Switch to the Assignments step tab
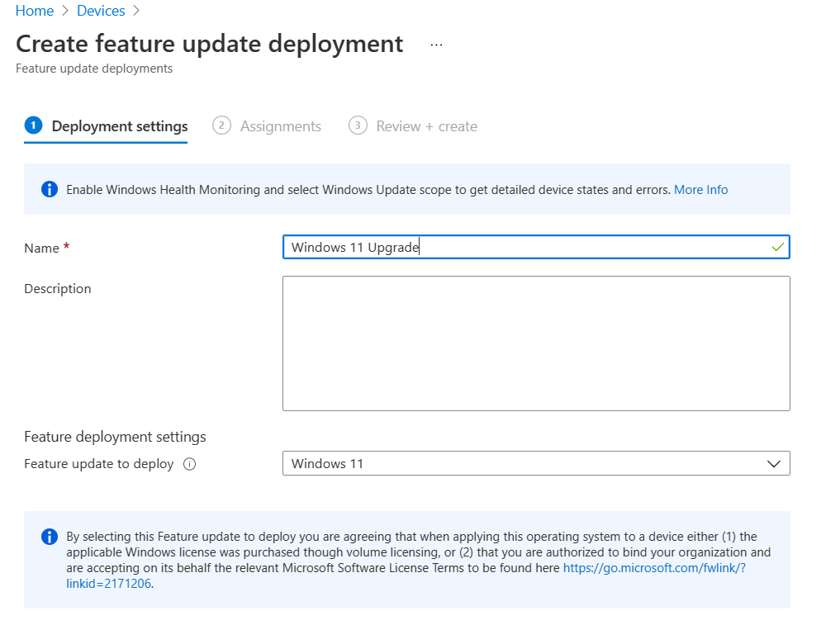 (x=267, y=126)
